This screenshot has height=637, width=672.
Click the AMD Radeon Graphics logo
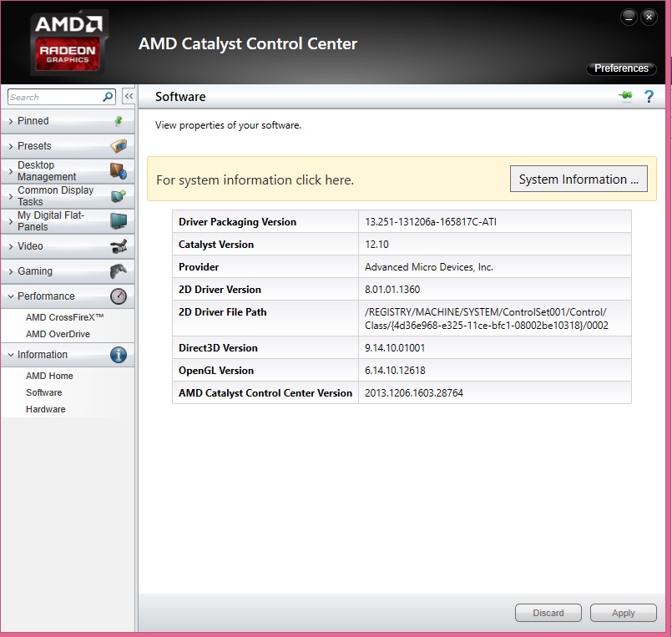click(x=68, y=43)
